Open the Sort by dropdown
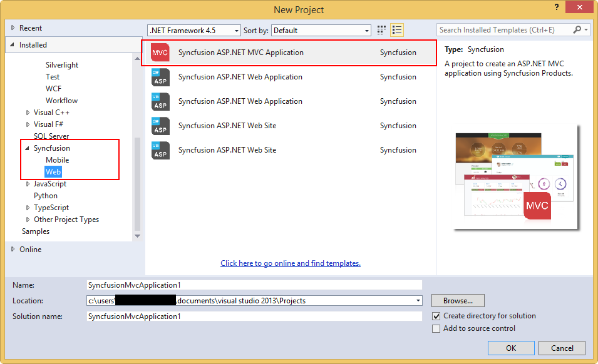This screenshot has width=598, height=364. [x=321, y=31]
